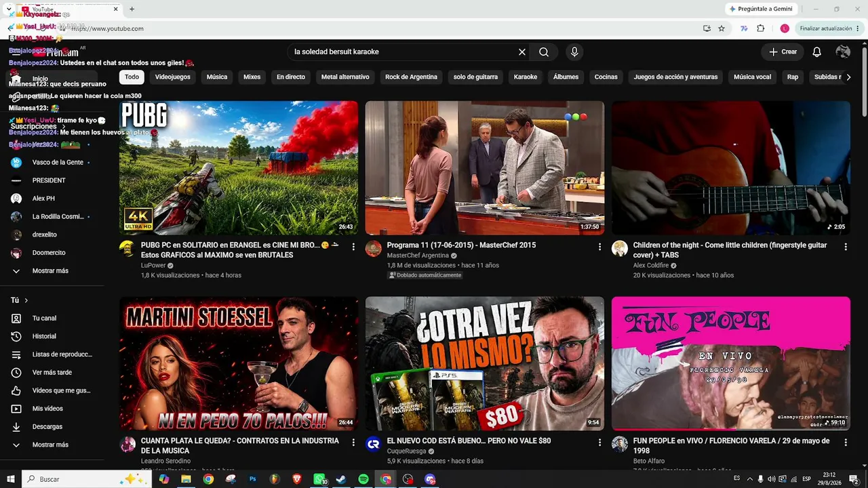868x488 pixels.
Task: Expand Mostrar más below Descargas
Action: 52,445
